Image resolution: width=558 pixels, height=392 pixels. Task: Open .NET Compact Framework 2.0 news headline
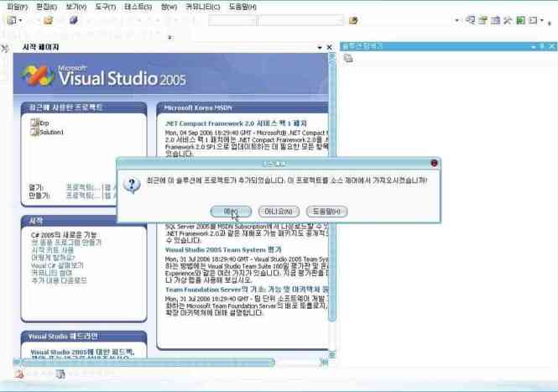(x=236, y=123)
